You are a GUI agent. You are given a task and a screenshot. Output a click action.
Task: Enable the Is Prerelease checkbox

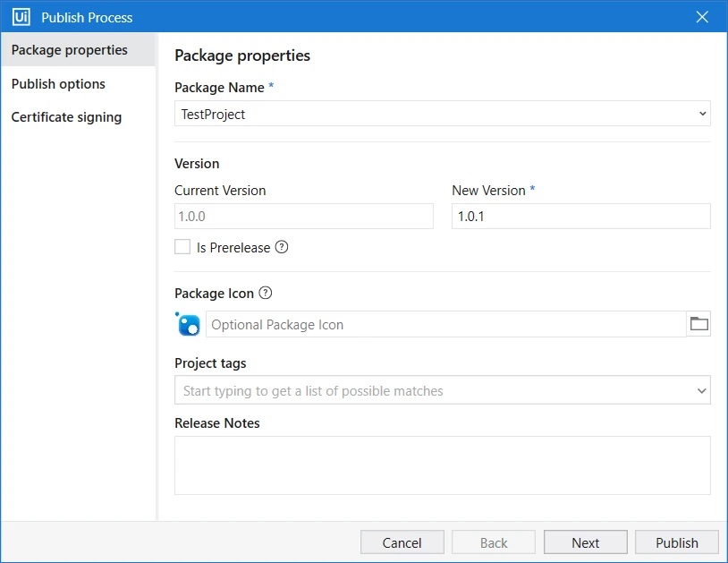[x=182, y=247]
